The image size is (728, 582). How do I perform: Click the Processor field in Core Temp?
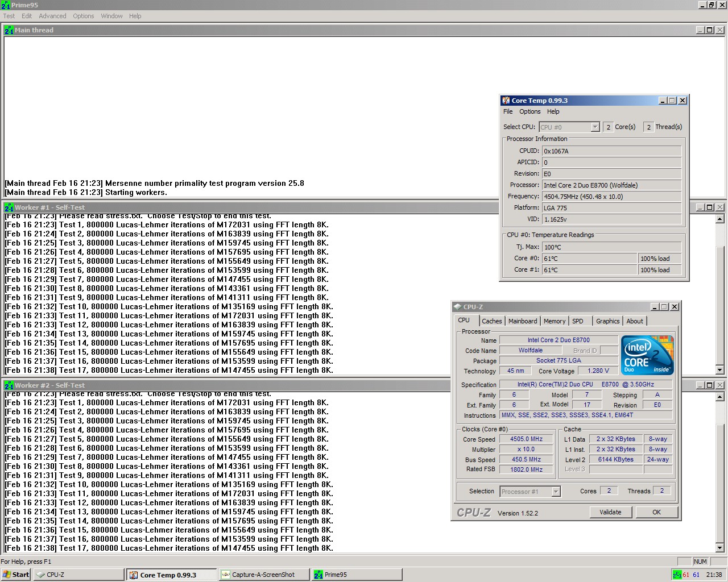611,185
